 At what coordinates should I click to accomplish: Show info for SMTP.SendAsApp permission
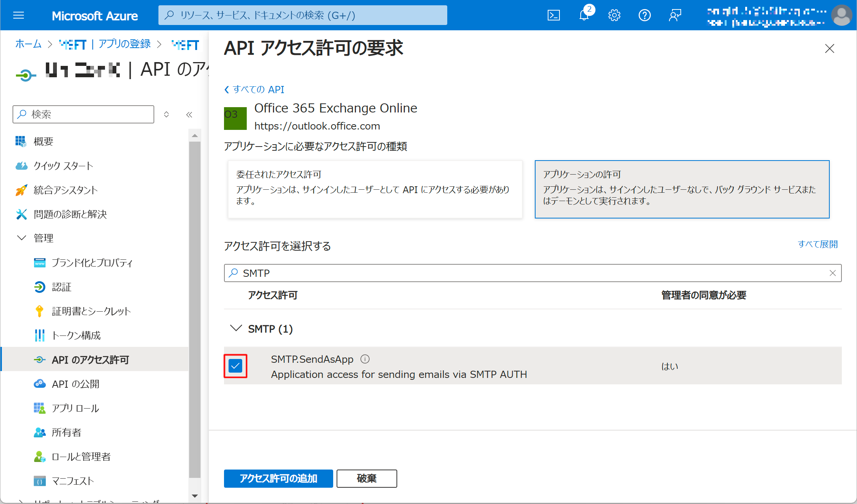(x=365, y=359)
